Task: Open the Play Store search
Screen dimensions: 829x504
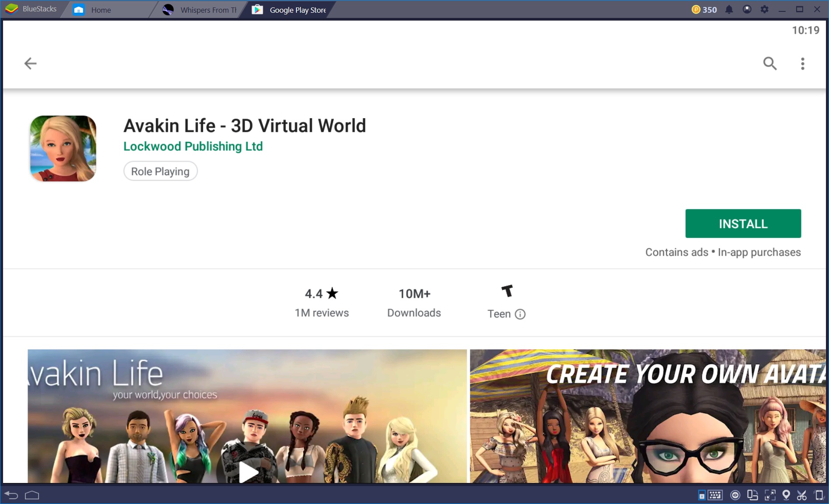Action: coord(770,63)
